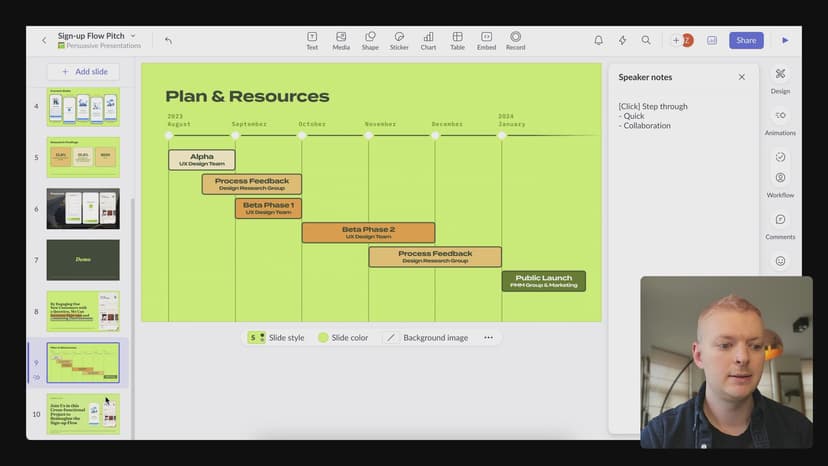
Task: Insert a Sticker from the toolbar
Action: pyautogui.click(x=399, y=40)
